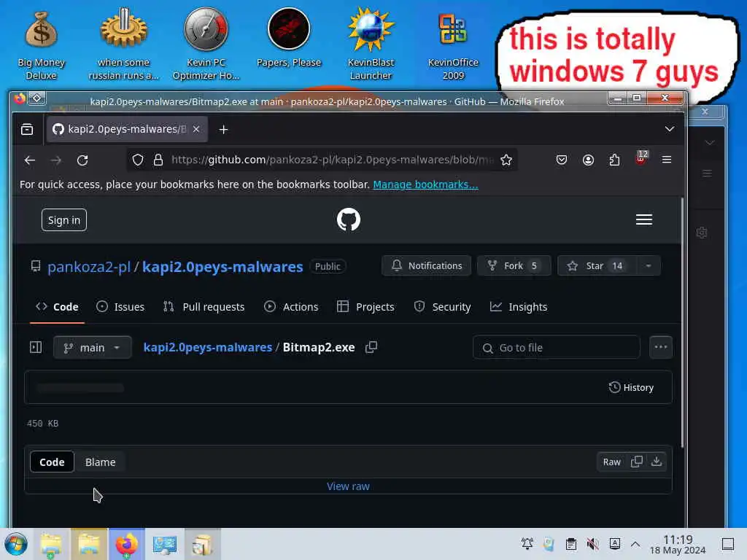Reload the current page
This screenshot has height=560, width=747.
82,160
